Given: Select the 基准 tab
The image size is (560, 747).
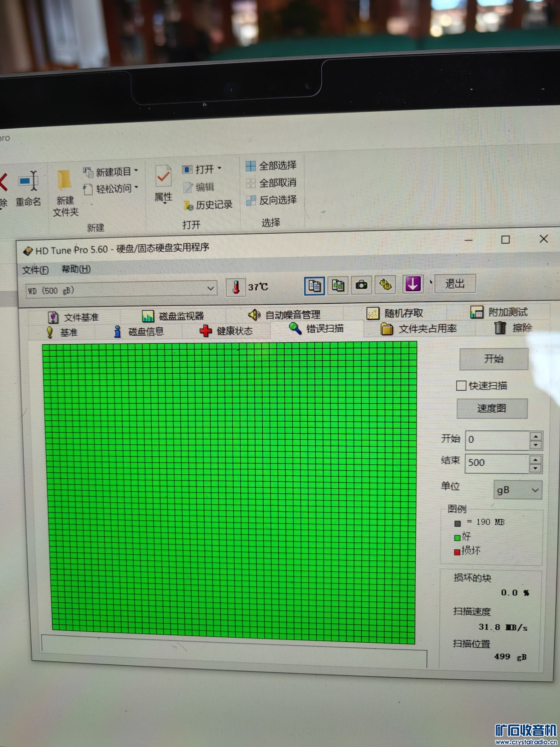Looking at the screenshot, I should point(62,332).
